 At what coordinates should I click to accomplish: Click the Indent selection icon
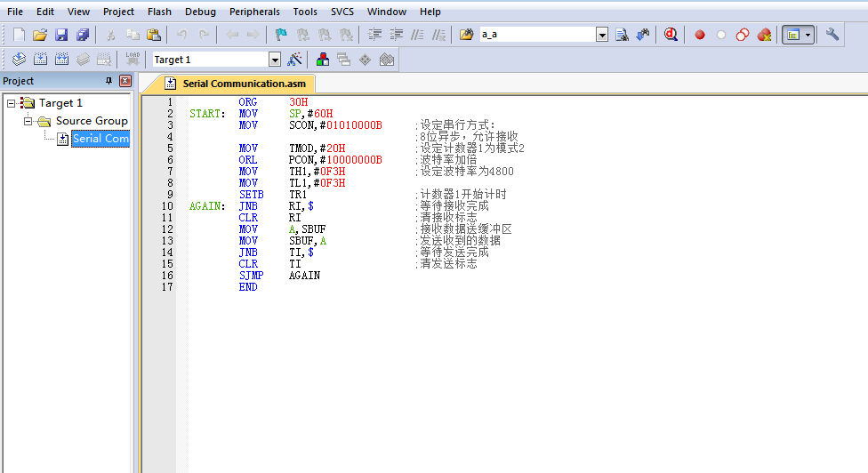[x=374, y=35]
